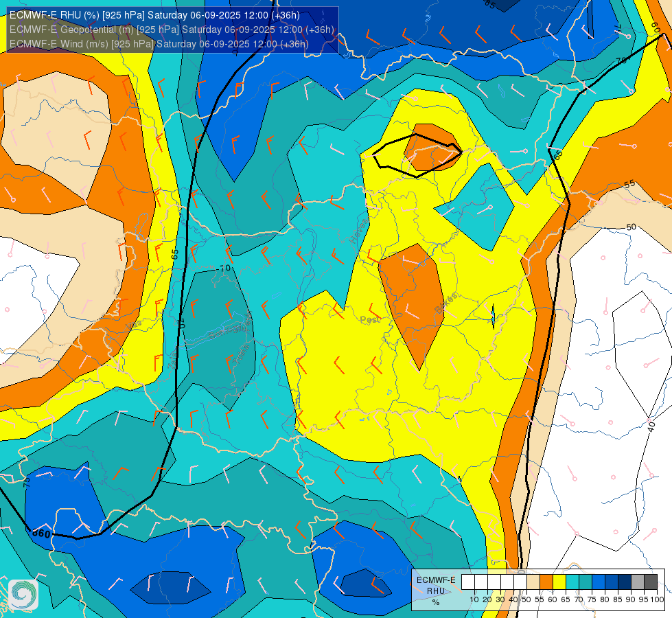Screen dimensions: 672x618
Task: Select the ECMWF-E RHU (%) title line
Action: pos(154,15)
